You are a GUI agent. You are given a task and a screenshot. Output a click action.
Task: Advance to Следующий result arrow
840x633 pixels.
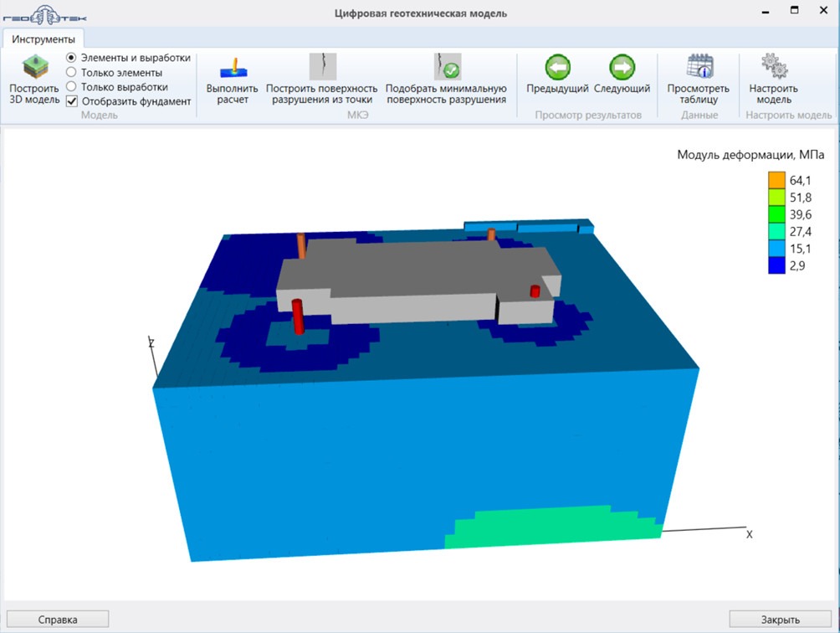[x=622, y=67]
